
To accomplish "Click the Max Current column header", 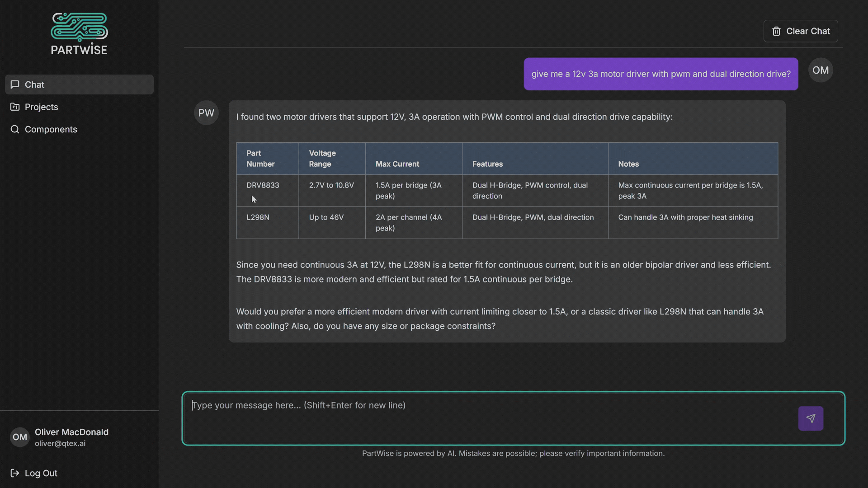I will point(414,159).
